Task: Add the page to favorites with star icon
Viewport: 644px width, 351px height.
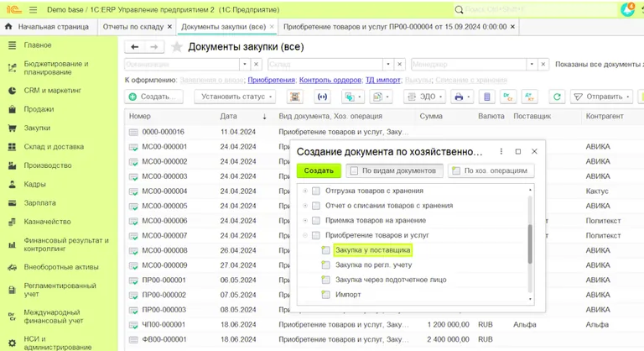Action: pyautogui.click(x=177, y=47)
